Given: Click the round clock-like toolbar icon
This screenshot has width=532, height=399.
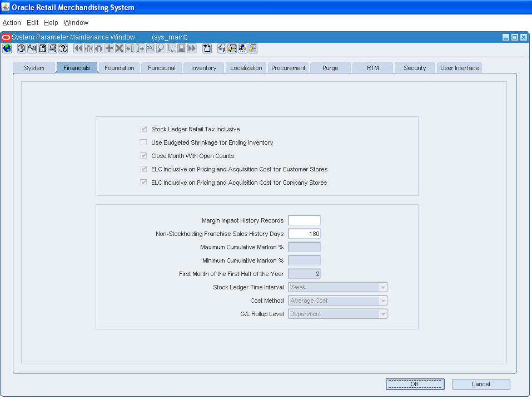Looking at the screenshot, I should [21, 48].
